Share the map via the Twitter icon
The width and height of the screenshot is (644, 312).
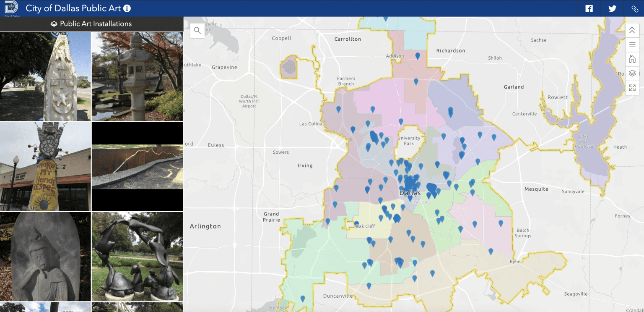point(612,8)
